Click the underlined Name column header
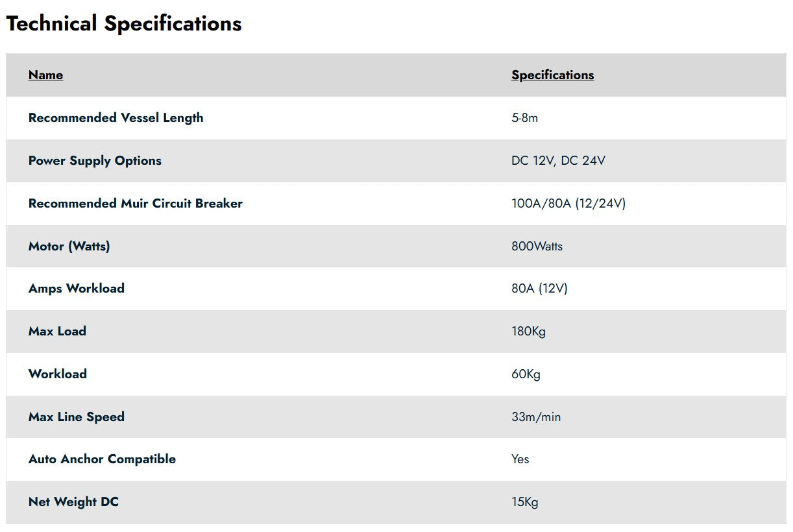Viewport: 793px width, 532px height. 45,75
